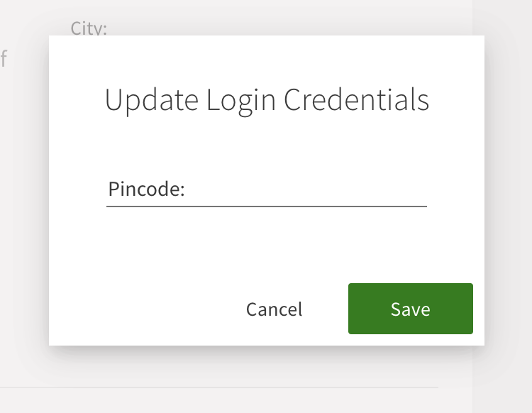The height and width of the screenshot is (413, 532).
Task: Click the Update Login Credentials heading
Action: click(x=267, y=100)
